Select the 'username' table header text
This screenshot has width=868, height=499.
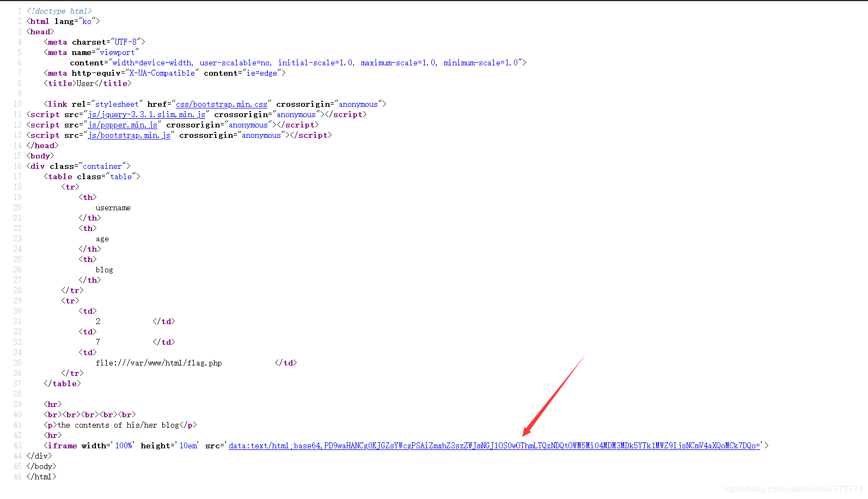[x=113, y=208]
